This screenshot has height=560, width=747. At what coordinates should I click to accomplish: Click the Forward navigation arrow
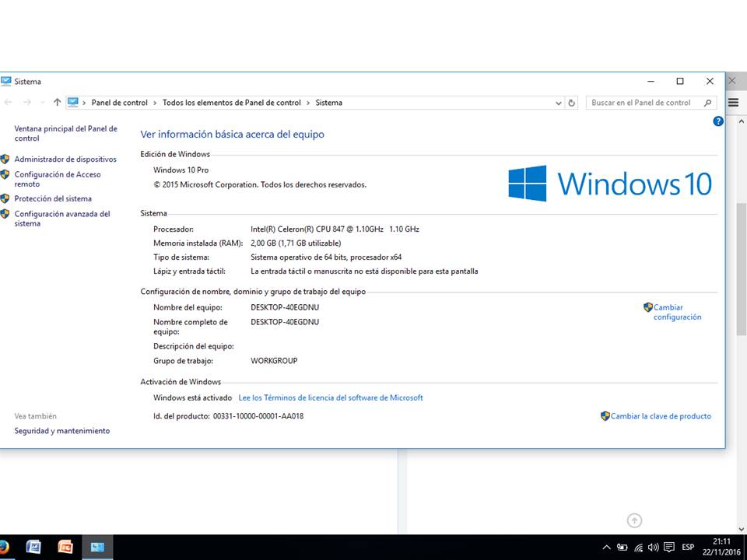coord(27,103)
